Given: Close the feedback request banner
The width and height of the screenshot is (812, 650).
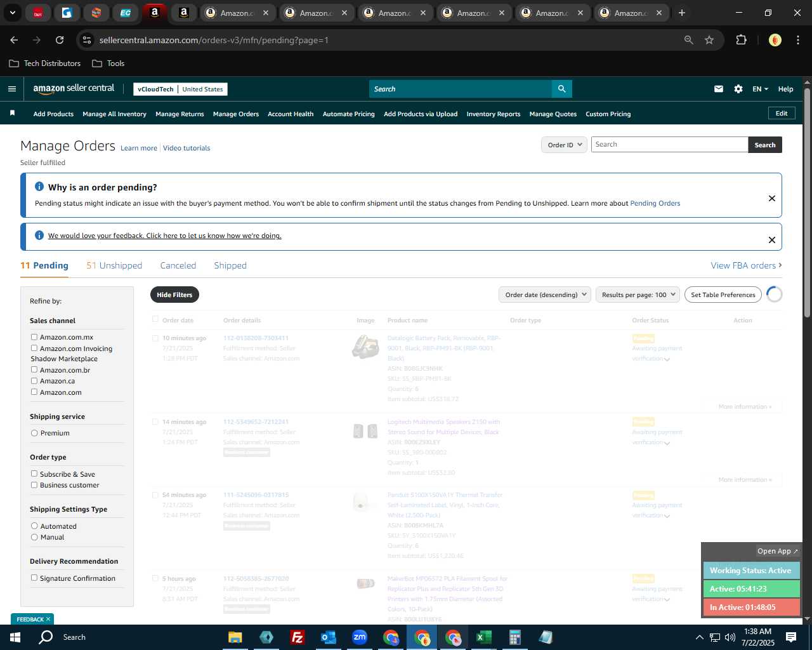Looking at the screenshot, I should [772, 240].
